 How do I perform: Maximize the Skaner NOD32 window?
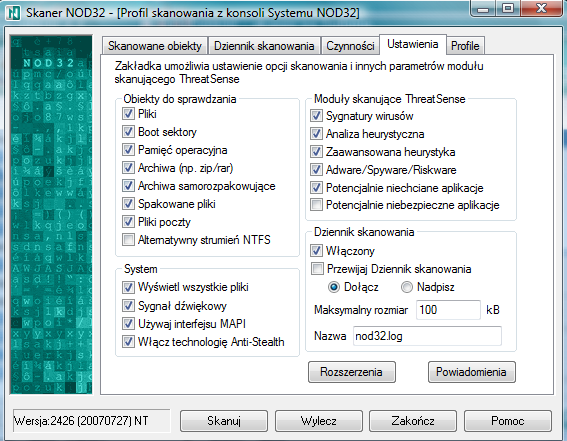508,8
